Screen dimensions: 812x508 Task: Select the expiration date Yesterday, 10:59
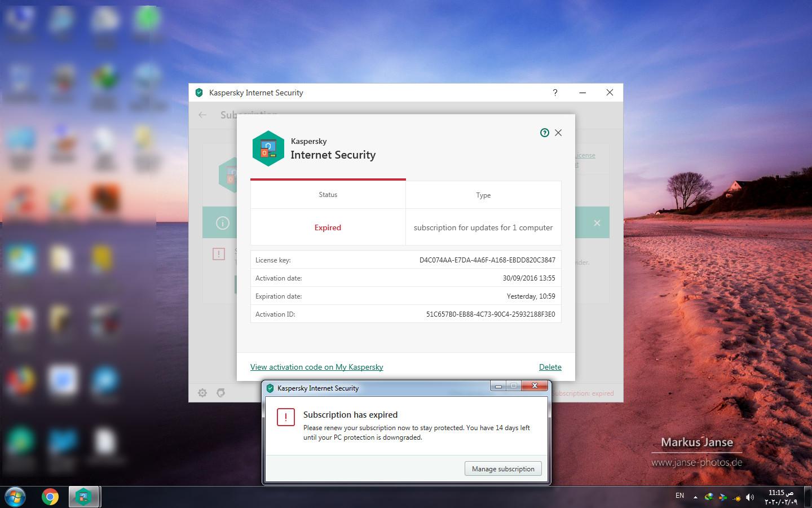click(531, 296)
